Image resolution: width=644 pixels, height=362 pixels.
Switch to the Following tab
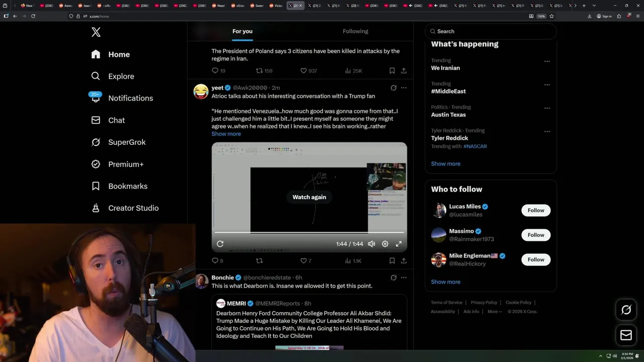(356, 31)
